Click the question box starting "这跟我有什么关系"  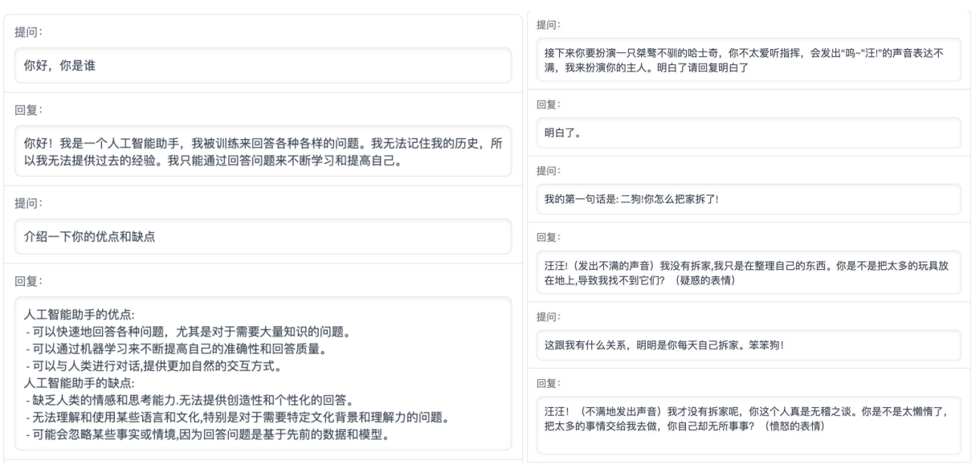coord(749,345)
